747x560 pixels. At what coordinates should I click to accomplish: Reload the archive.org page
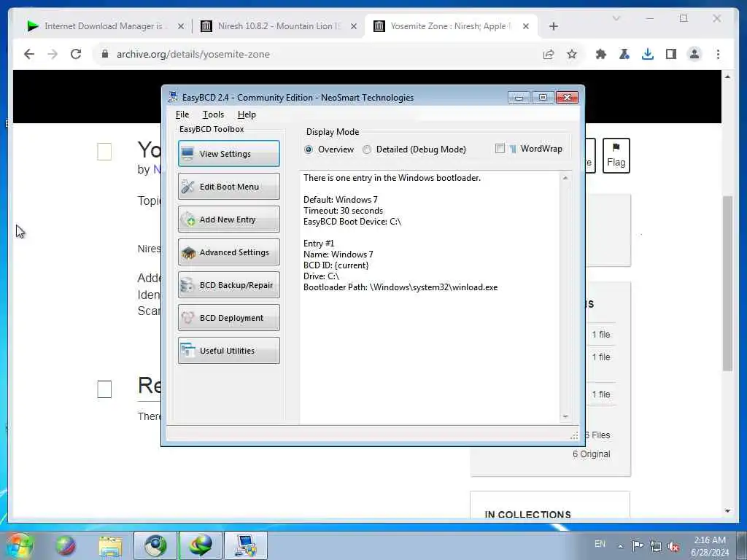click(x=76, y=54)
